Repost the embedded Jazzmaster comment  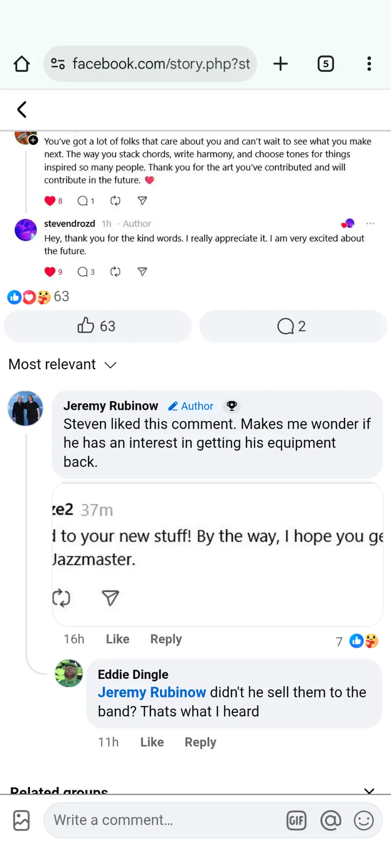62,598
